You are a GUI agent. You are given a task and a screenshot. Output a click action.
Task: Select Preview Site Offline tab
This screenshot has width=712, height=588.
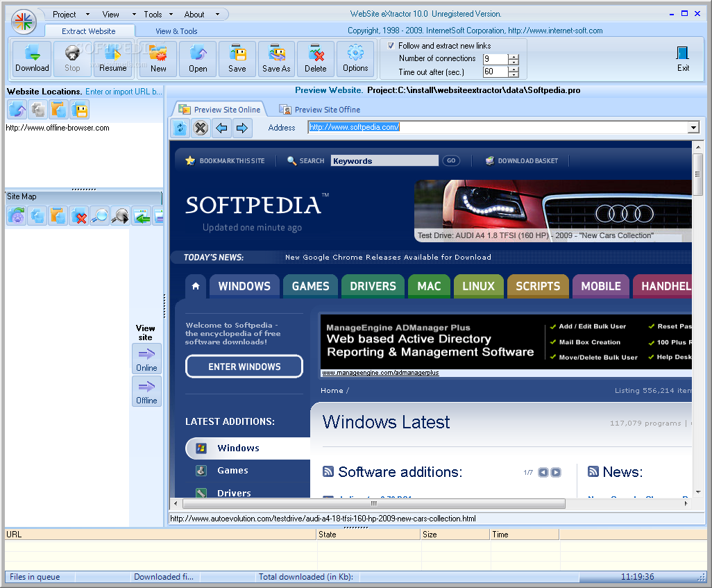(x=320, y=110)
